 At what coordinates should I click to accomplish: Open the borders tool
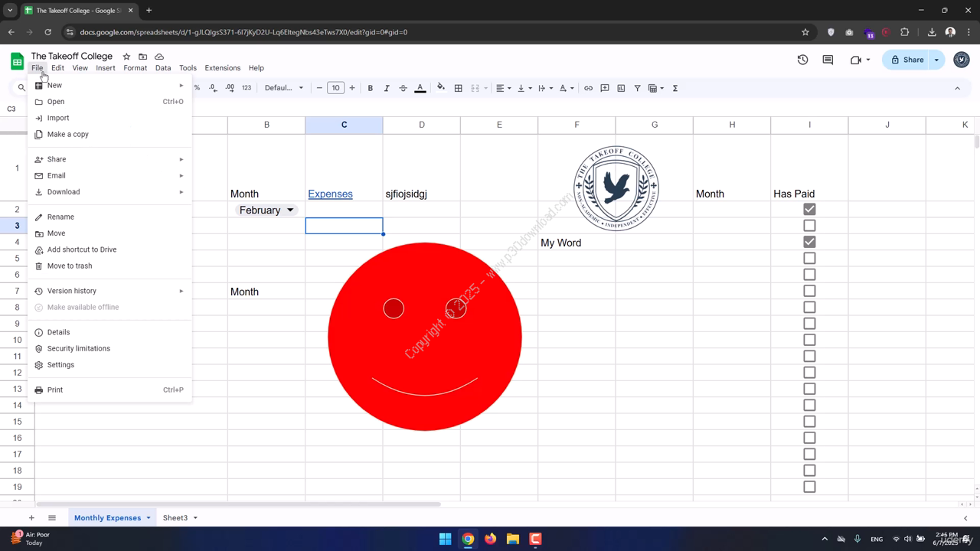point(458,88)
